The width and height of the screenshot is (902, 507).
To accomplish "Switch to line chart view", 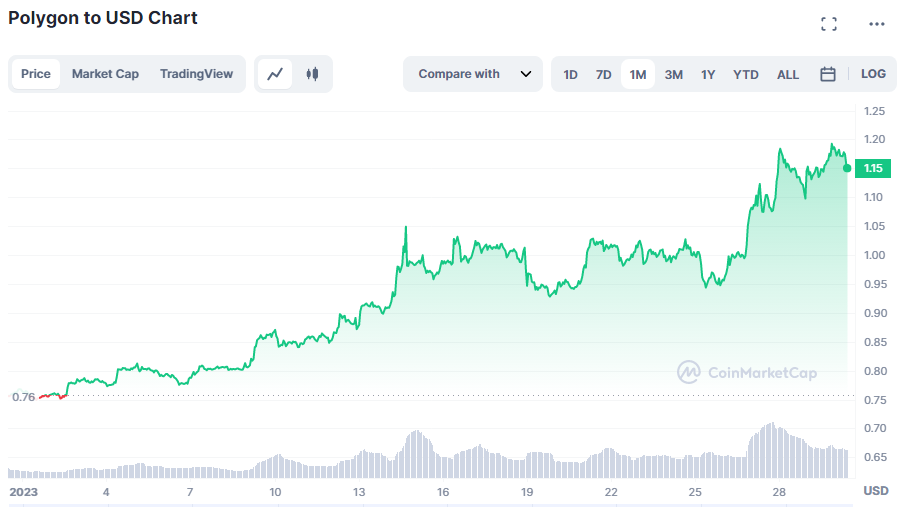I will 275,74.
